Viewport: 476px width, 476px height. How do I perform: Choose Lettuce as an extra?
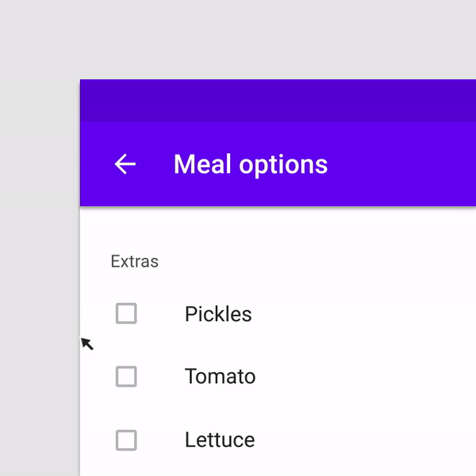[x=126, y=440]
